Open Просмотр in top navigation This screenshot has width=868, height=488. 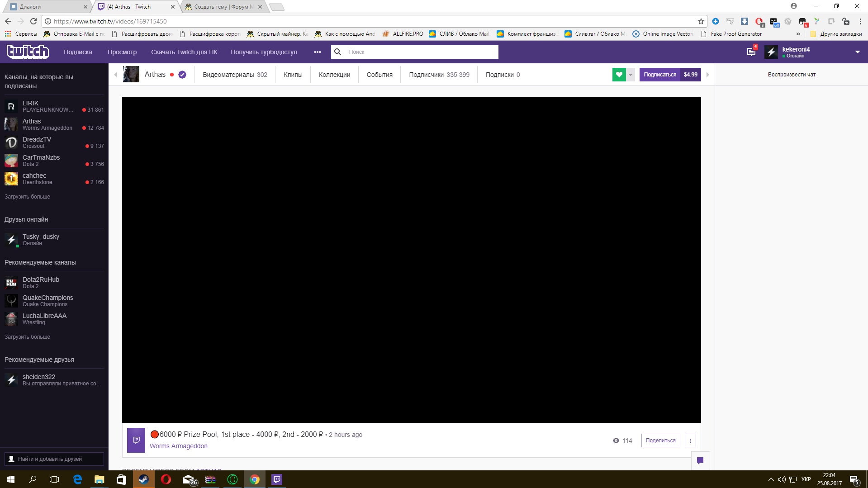122,52
